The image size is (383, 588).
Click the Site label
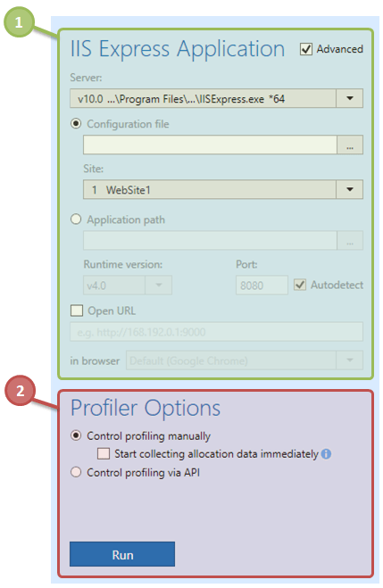(x=94, y=169)
